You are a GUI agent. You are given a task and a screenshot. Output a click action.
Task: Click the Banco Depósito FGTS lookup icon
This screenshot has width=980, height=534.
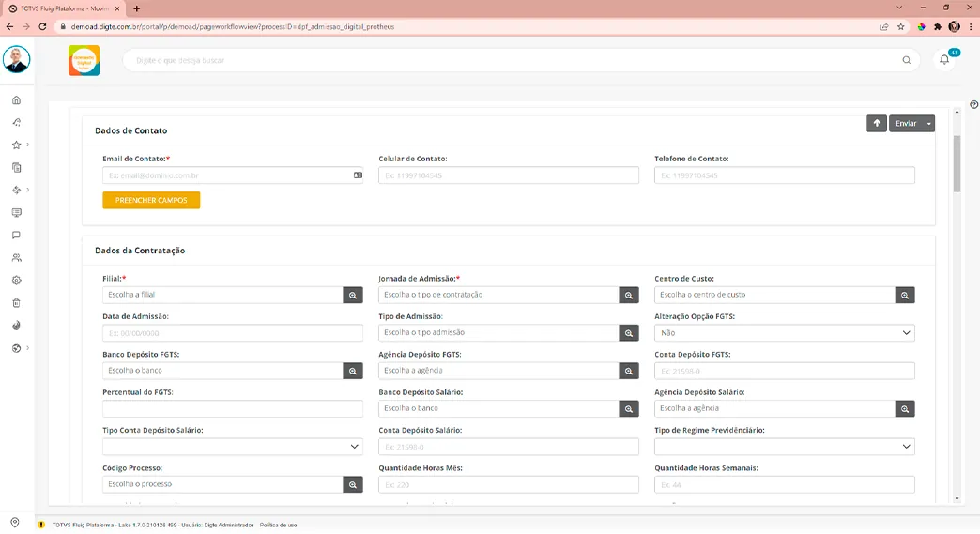tap(353, 371)
